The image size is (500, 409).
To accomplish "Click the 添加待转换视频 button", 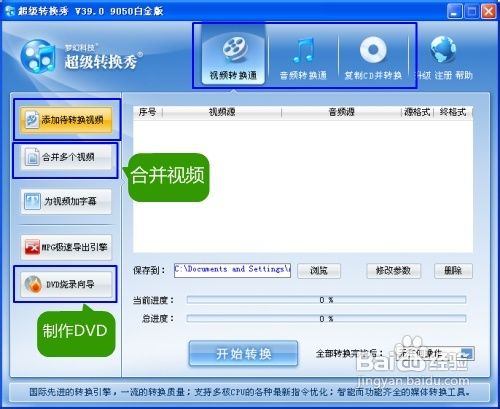I will (66, 120).
